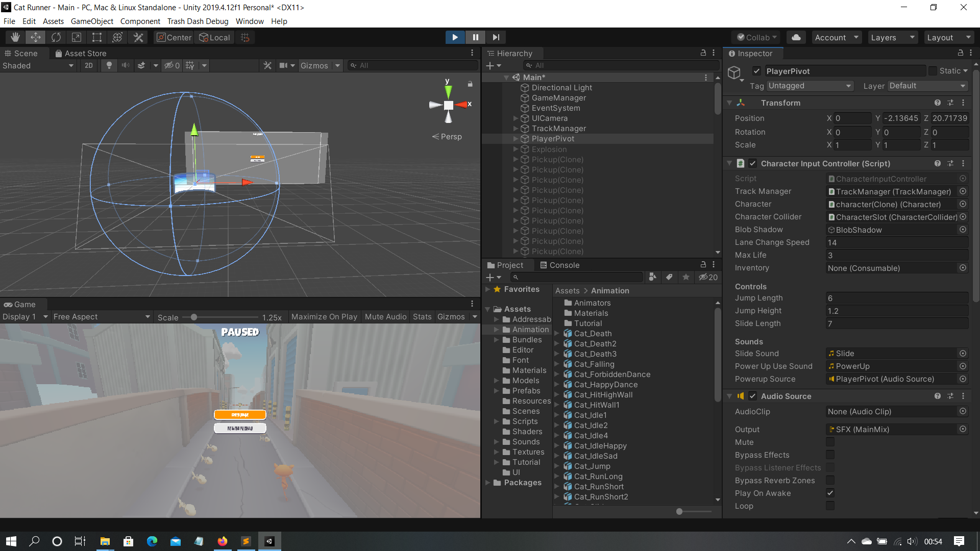This screenshot has width=980, height=551.
Task: Click the Lane Change Speed field
Action: 896,243
